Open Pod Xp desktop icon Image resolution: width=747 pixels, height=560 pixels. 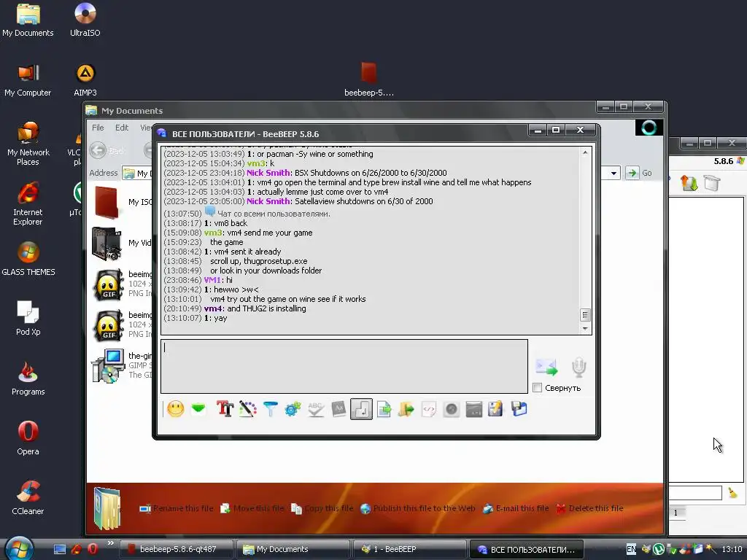28,319
